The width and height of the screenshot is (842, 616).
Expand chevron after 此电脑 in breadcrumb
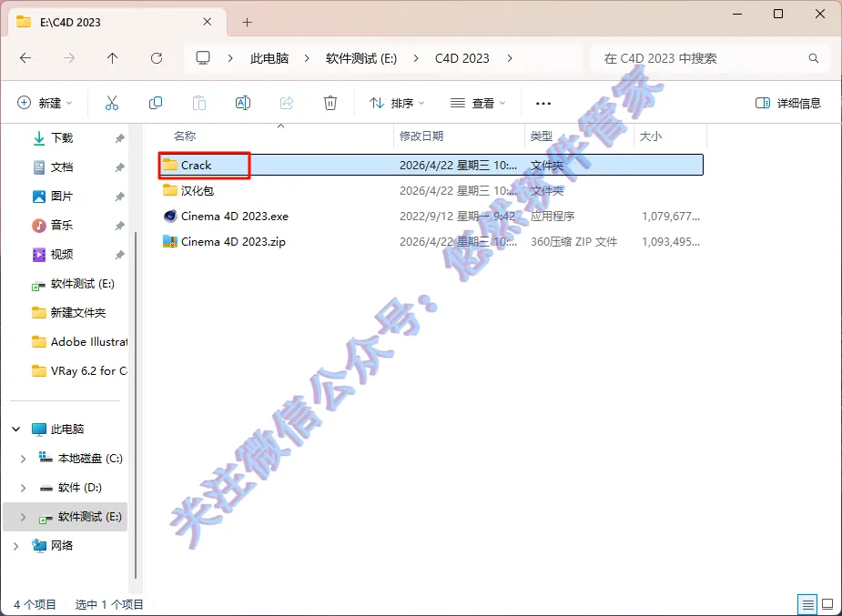click(307, 58)
